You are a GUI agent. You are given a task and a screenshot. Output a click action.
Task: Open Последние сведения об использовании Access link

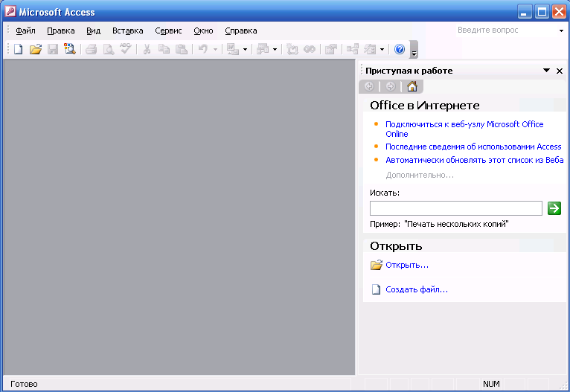473,147
